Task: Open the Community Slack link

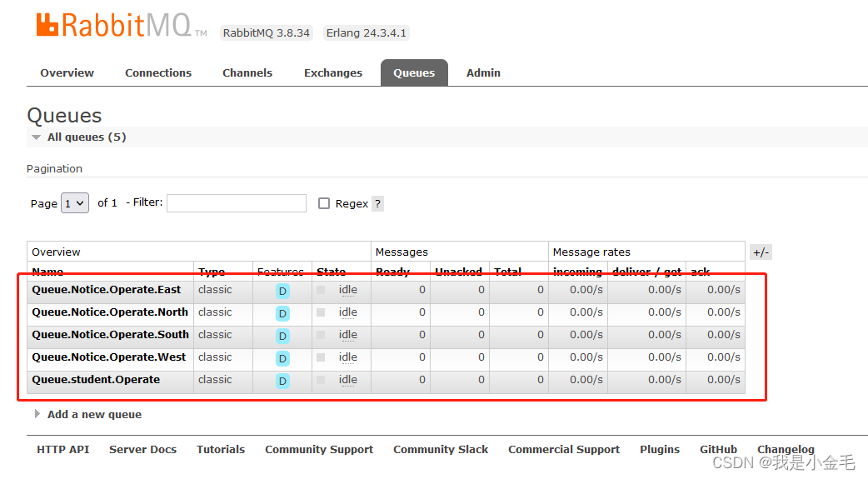Action: point(441,450)
